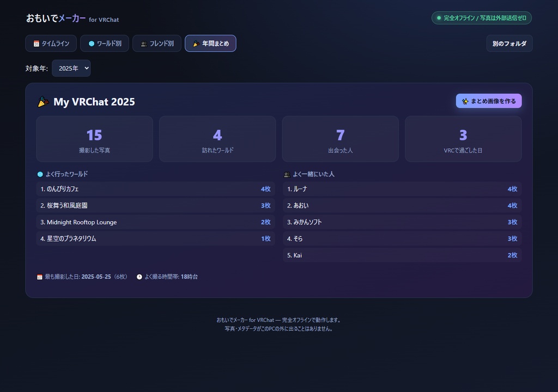Select the 3. みかんソフト friend row

402,222
